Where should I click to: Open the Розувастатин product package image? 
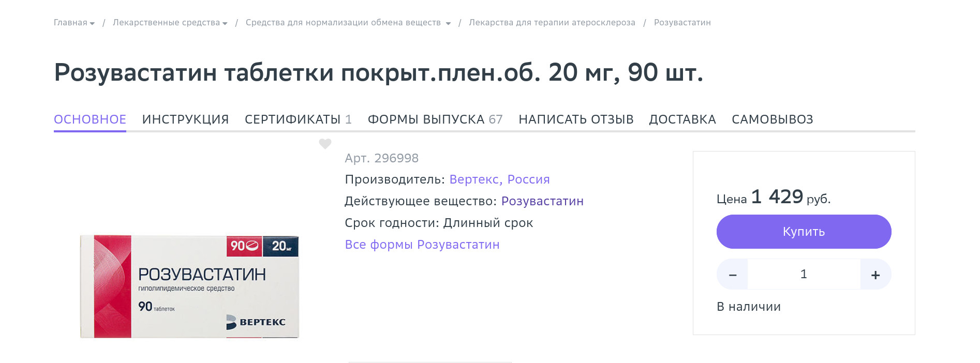[189, 286]
